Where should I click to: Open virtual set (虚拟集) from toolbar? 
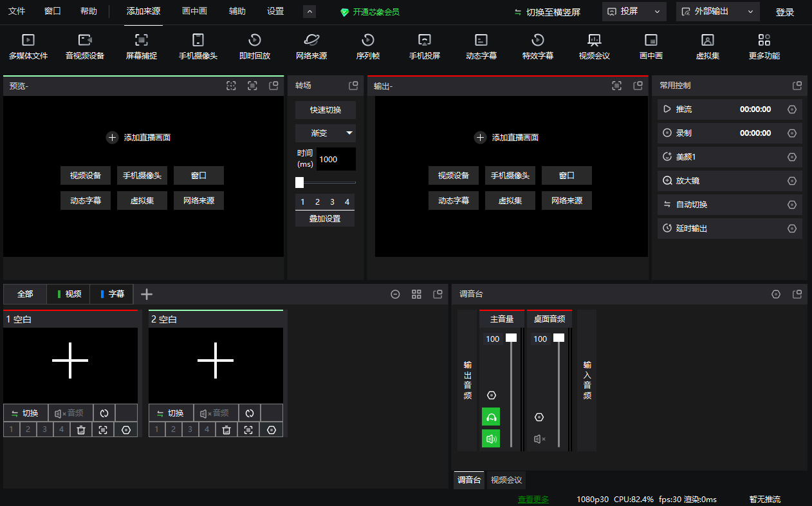click(x=708, y=47)
